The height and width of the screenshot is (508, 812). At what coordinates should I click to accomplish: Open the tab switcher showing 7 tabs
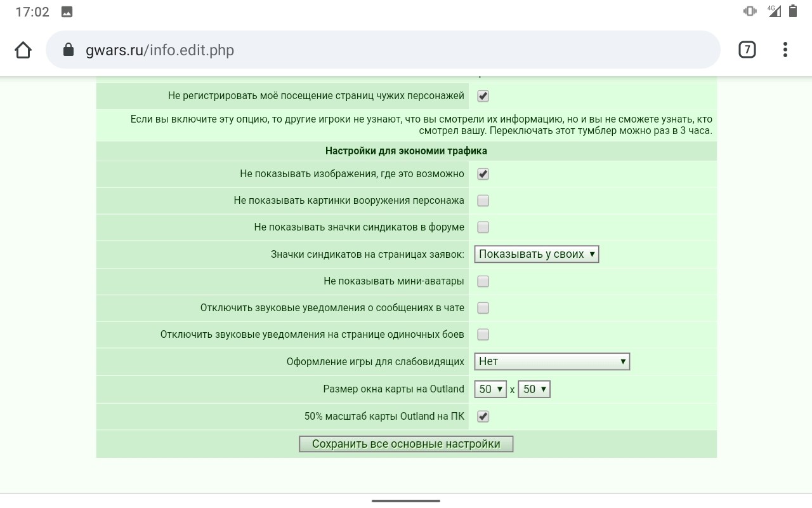(x=747, y=50)
